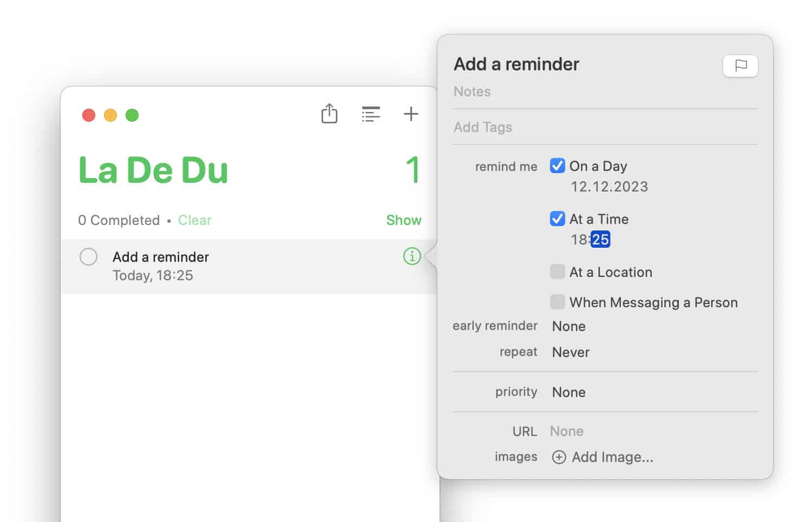Click the green traffic light button
Screen dimensions: 812x522
pyautogui.click(x=132, y=115)
